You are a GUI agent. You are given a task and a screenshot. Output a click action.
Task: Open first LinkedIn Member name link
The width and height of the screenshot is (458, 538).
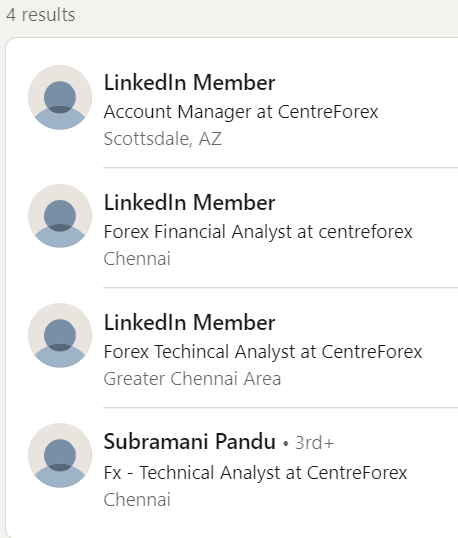point(189,83)
